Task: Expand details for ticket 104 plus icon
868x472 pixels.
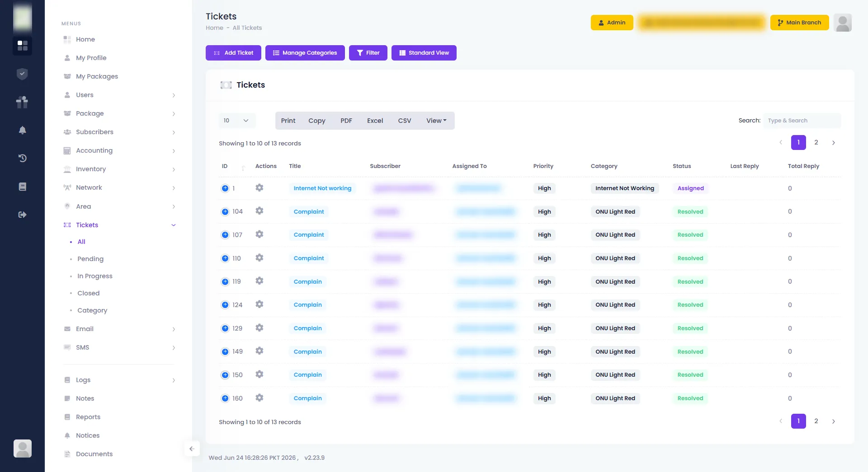Action: click(x=225, y=211)
